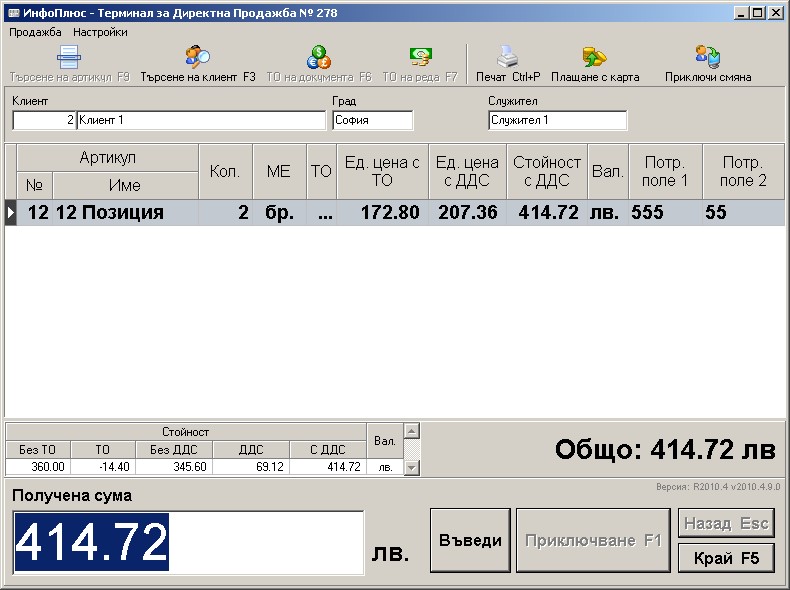The width and height of the screenshot is (790, 590).
Task: Click the application icon in title bar
Action: (x=14, y=13)
